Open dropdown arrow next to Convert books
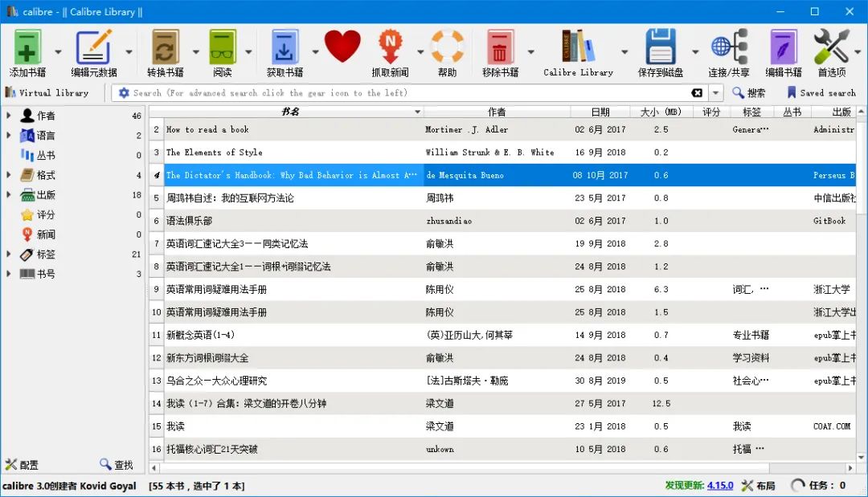 (x=196, y=52)
